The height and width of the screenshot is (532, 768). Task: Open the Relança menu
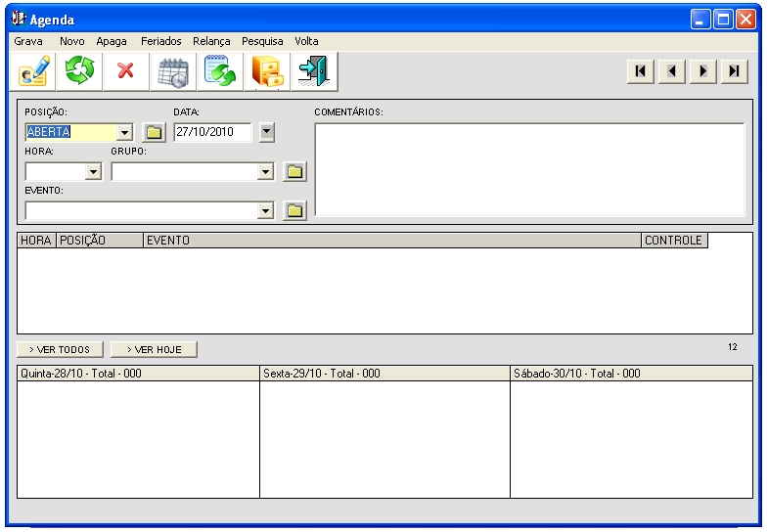(211, 41)
